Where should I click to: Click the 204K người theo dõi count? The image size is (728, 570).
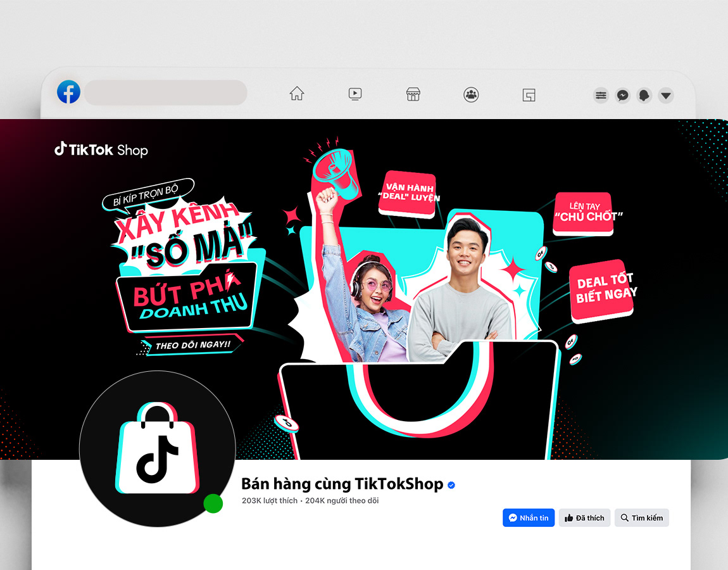pyautogui.click(x=342, y=500)
